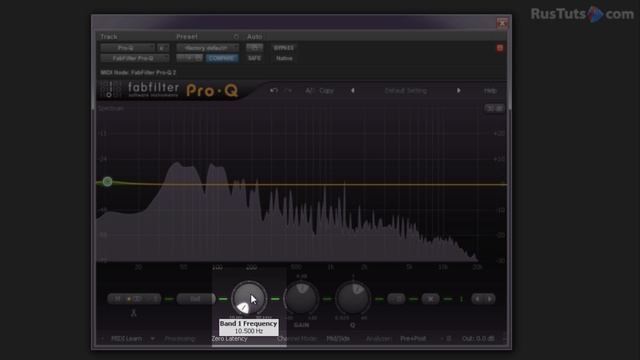Change Processing mode Zero Latency
This screenshot has height=360, width=640.
(229, 339)
